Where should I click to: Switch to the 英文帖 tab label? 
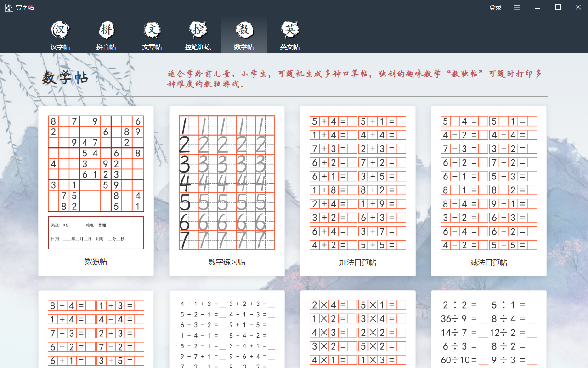click(x=290, y=47)
